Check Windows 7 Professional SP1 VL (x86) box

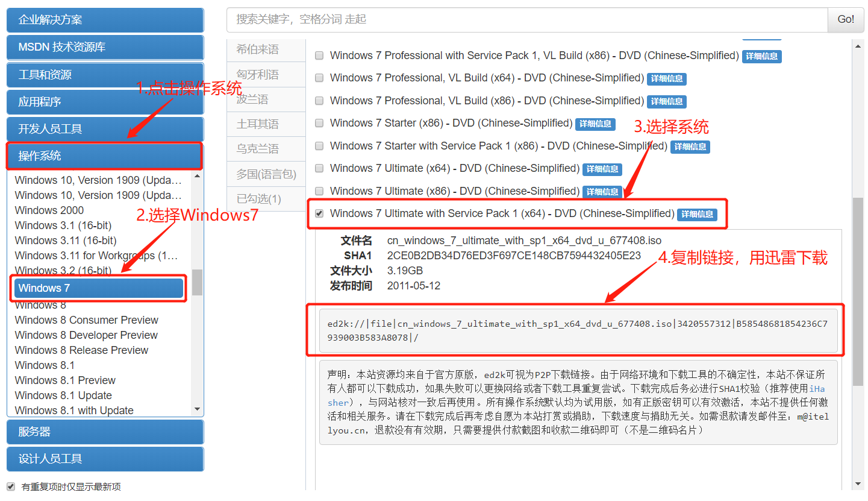(319, 55)
